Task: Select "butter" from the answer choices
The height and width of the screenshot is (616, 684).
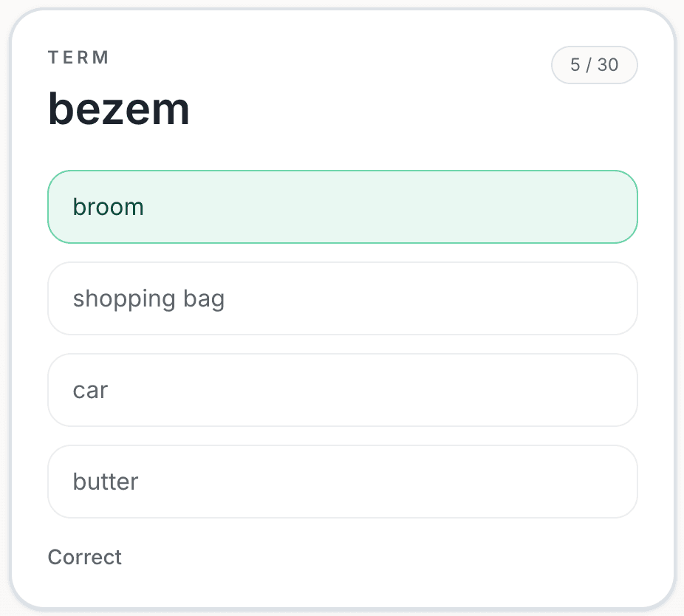Action: [x=342, y=482]
